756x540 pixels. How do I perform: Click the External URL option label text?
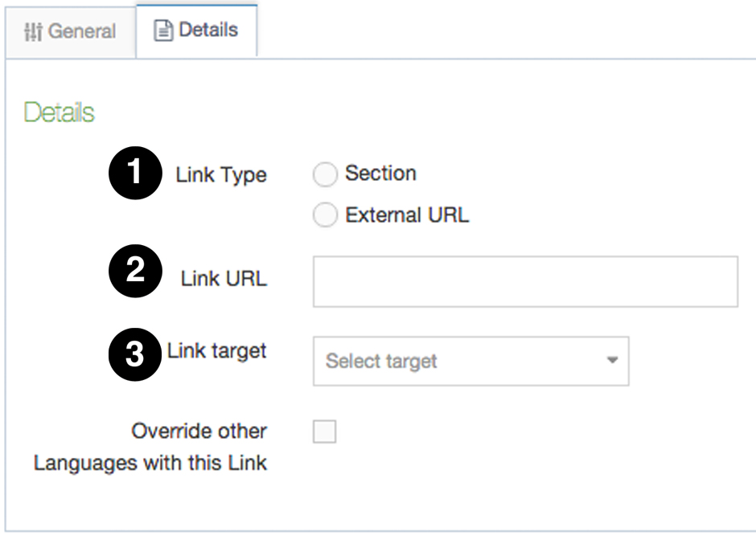click(406, 215)
